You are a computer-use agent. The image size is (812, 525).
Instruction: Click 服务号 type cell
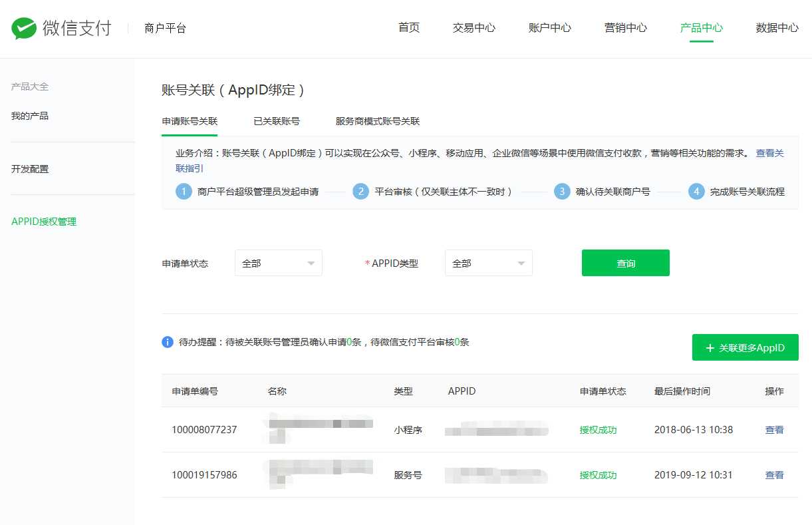[408, 475]
